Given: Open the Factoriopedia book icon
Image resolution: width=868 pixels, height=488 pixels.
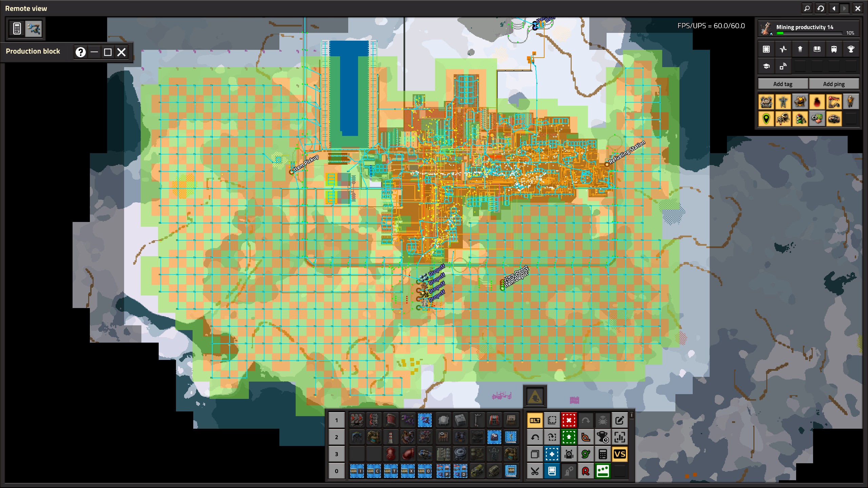Looking at the screenshot, I should [x=817, y=49].
